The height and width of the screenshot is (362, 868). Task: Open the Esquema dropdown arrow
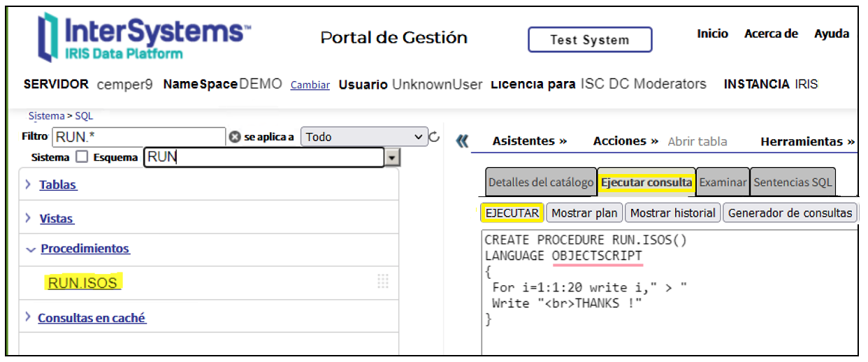pyautogui.click(x=392, y=158)
